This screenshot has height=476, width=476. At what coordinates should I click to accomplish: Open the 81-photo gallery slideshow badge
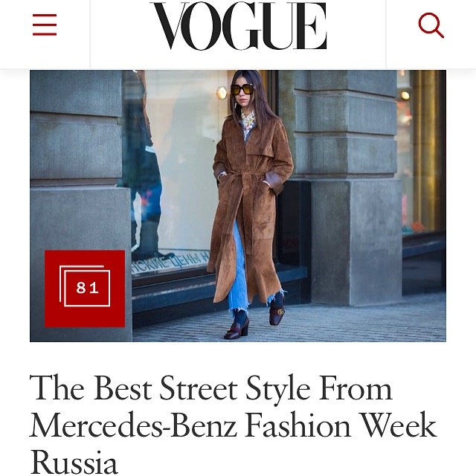pos(85,289)
